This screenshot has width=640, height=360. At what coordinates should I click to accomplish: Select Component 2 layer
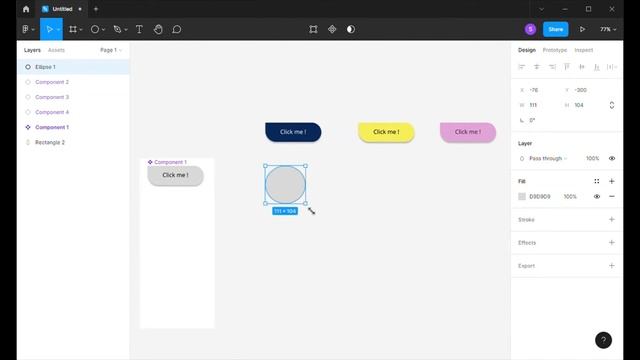pos(73,82)
